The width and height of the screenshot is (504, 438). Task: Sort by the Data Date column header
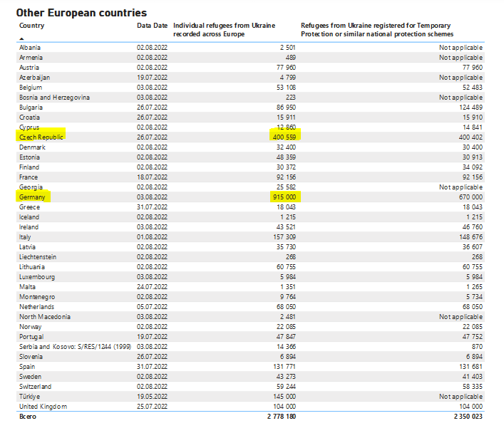click(152, 25)
